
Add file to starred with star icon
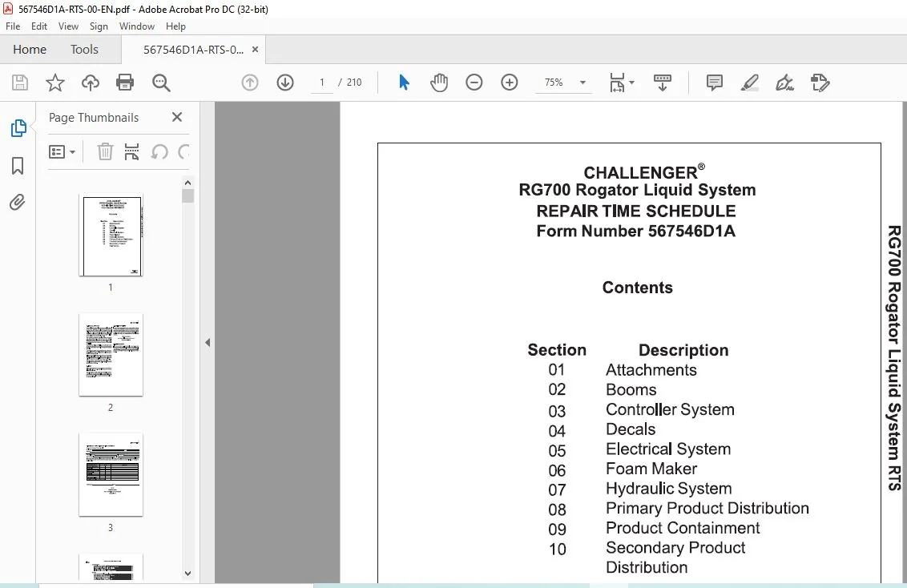[55, 83]
